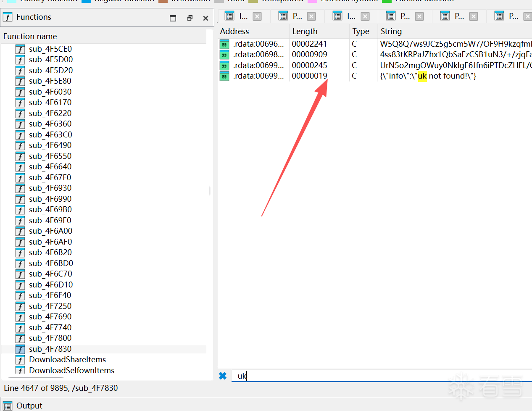Click function icon beside sub_4F63C0
This screenshot has height=411, width=532.
coord(20,135)
